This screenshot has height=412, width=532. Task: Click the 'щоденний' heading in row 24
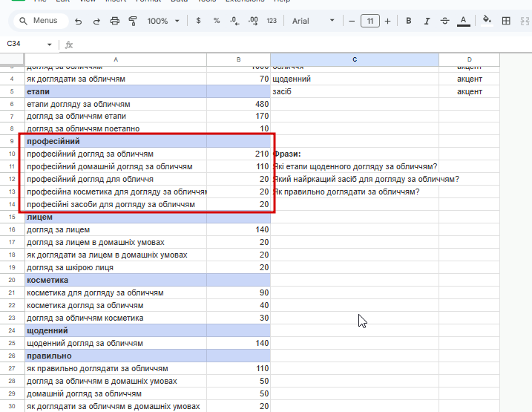[x=116, y=330]
